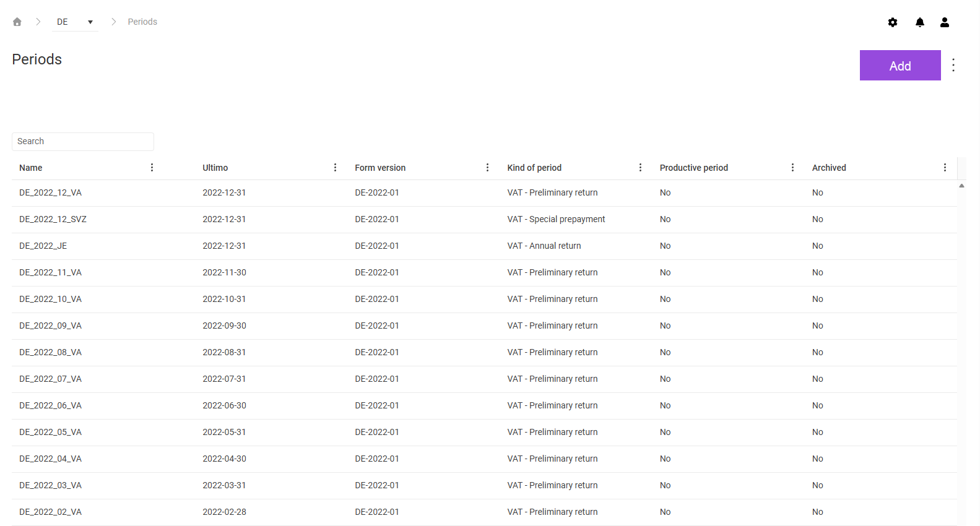
Task: Open the Productive period column menu
Action: coord(792,168)
